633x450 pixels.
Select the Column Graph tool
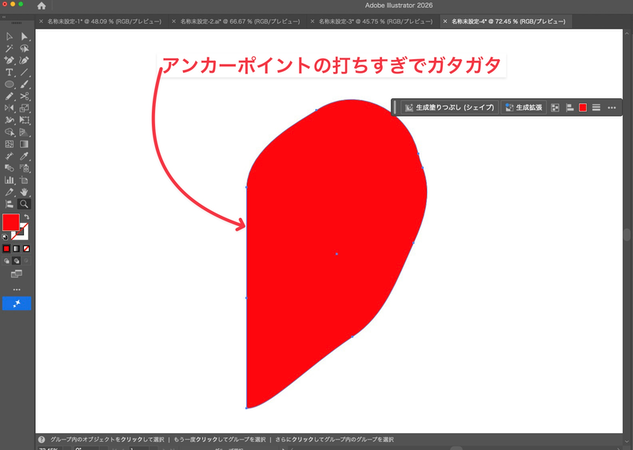tap(9, 180)
